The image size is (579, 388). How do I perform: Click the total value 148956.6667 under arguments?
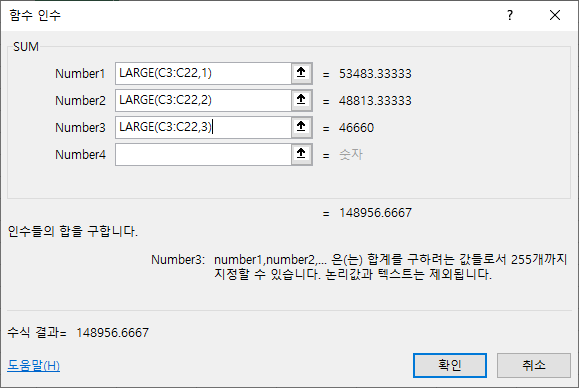(x=376, y=213)
